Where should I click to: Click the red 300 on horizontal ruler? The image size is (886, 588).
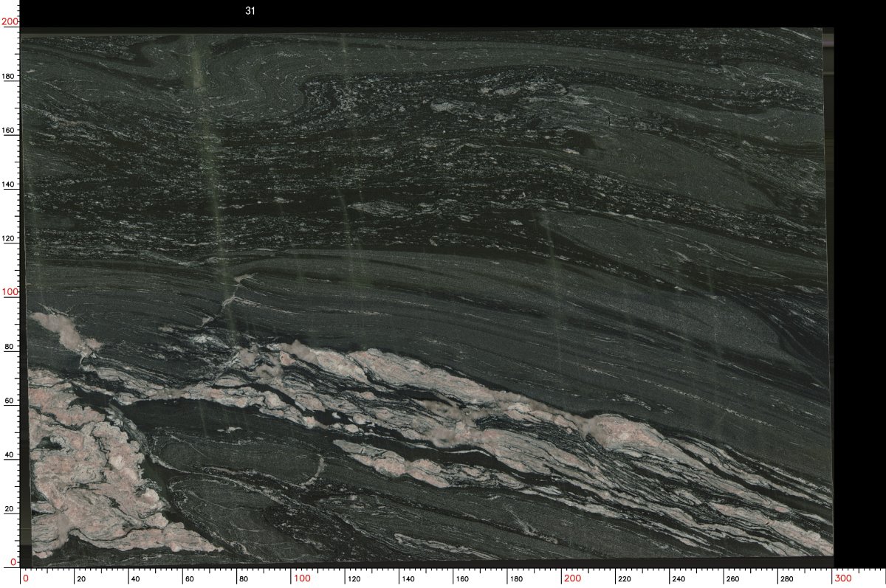[842, 579]
